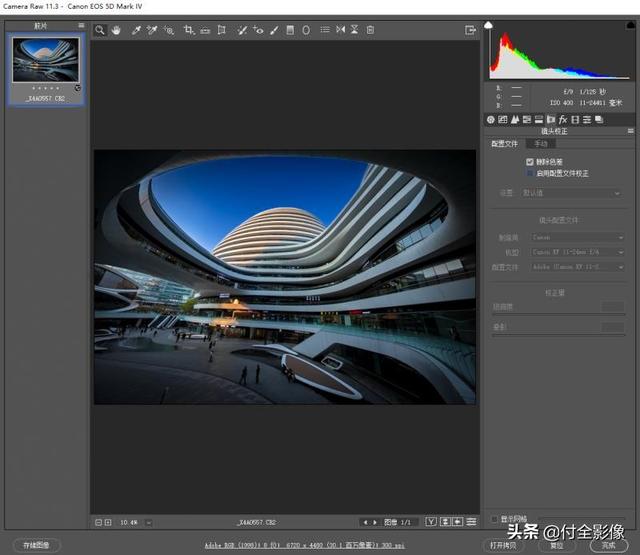This screenshot has height=555, width=640.
Task: Open the 设置 默认值 dropdown
Action: point(572,193)
